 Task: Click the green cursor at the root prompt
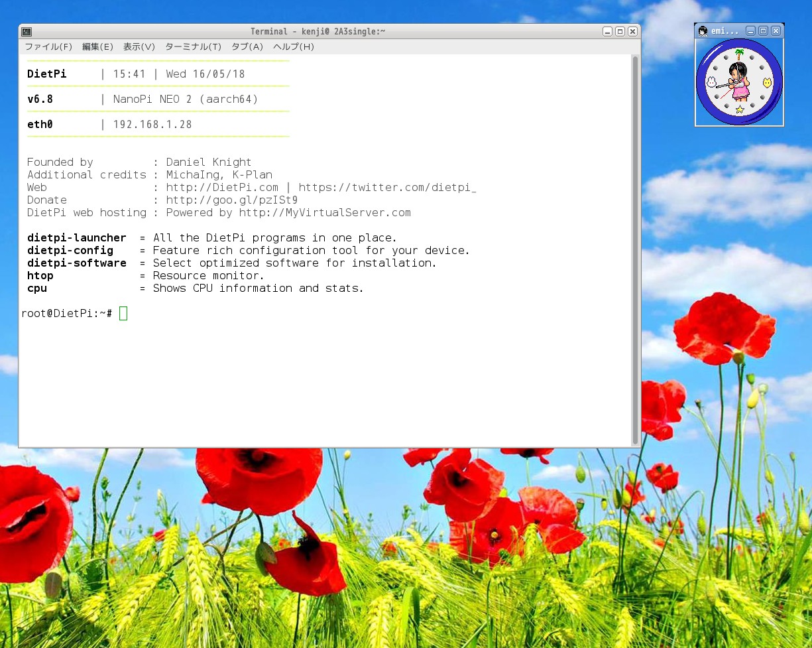point(123,314)
